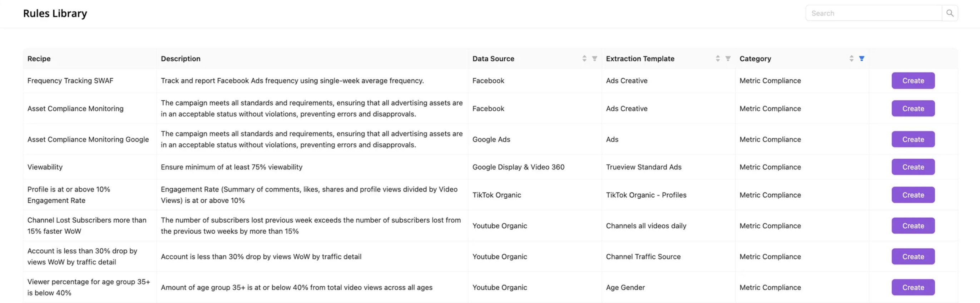Viewport: 980px width, 303px height.
Task: Sort by Category column arrows
Action: coord(851,59)
